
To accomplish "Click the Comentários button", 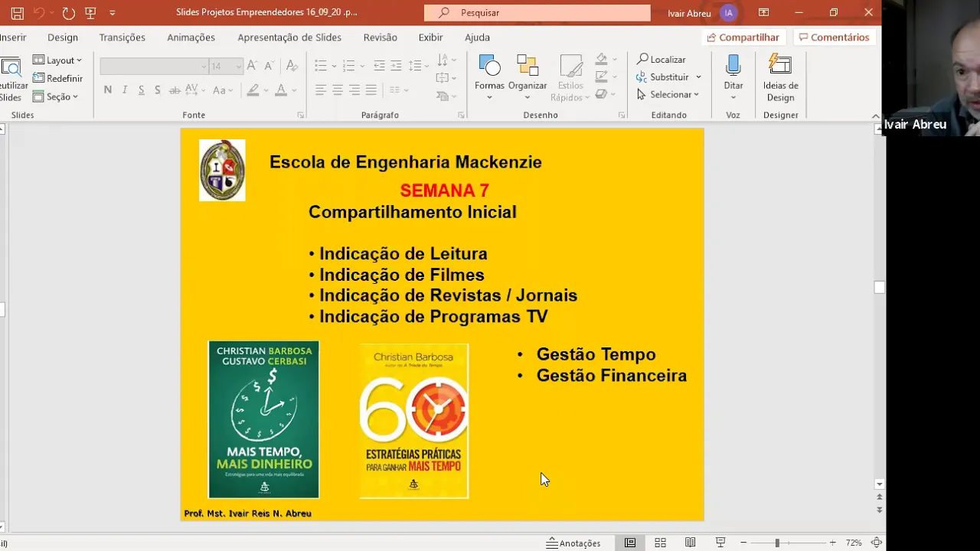I will (834, 37).
